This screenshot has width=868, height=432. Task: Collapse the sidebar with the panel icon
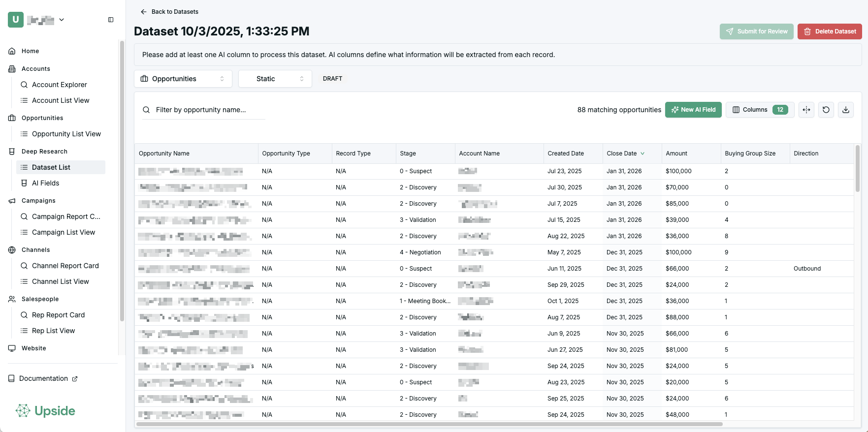111,20
